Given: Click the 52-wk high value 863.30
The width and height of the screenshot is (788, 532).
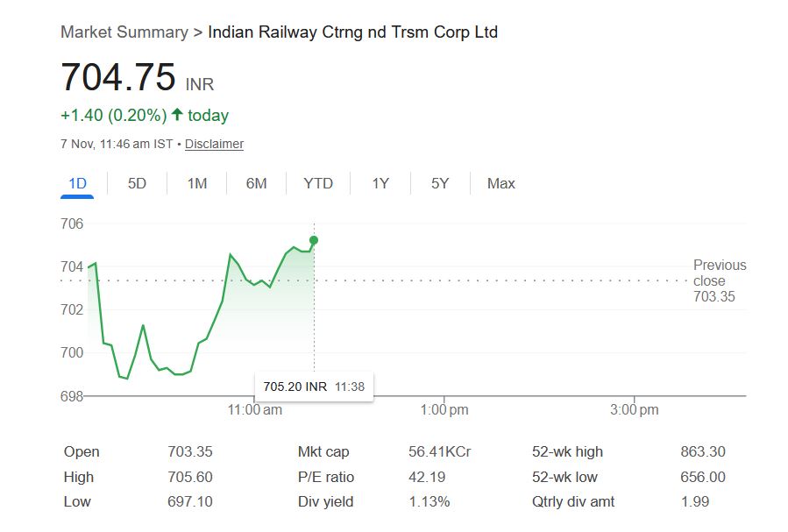Looking at the screenshot, I should [x=702, y=452].
